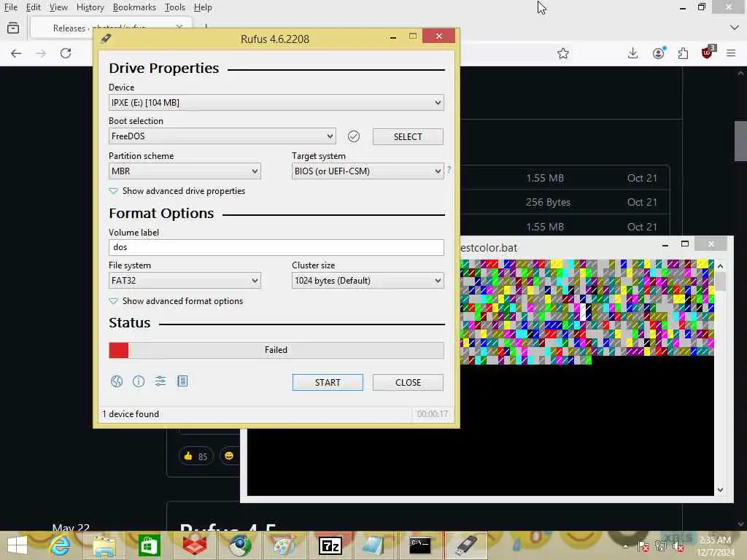Image resolution: width=747 pixels, height=560 pixels.
Task: Click the testcolor.bat console scroll up arrow
Action: pos(720,266)
